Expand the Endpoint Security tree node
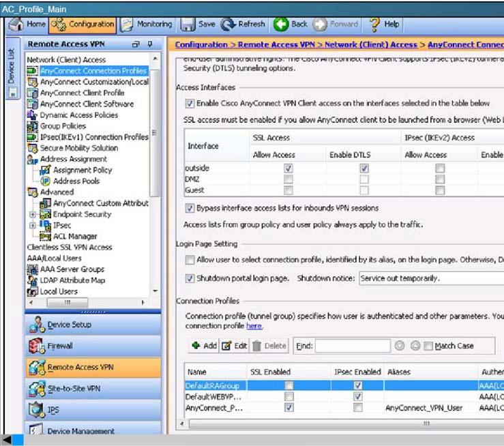Screen dimensions: 504x446 pos(32,214)
